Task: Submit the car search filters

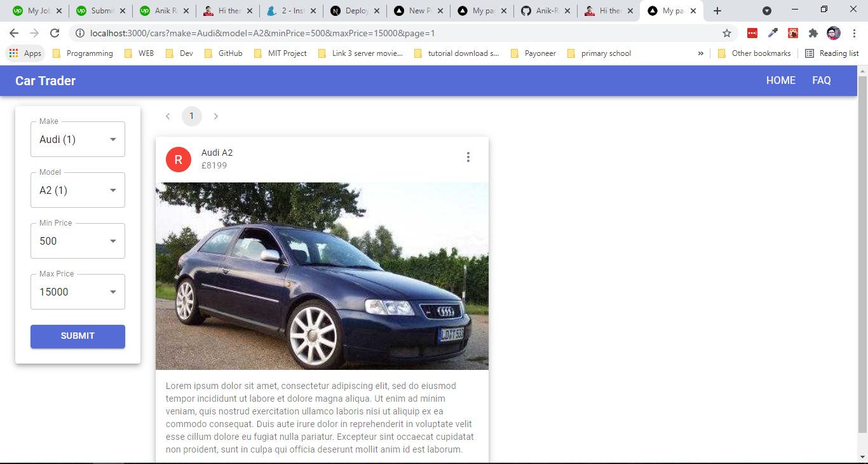Action: pos(78,336)
